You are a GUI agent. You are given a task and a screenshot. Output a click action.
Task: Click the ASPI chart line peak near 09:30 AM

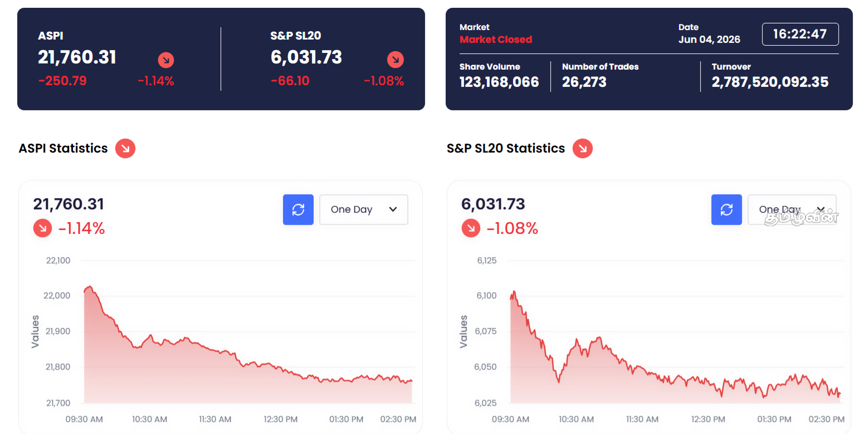pos(89,287)
